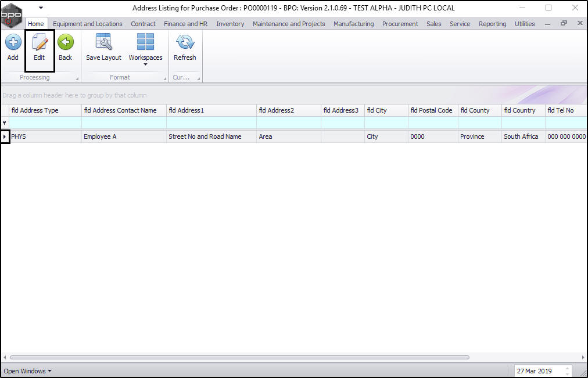Image resolution: width=588 pixels, height=378 pixels.
Task: Switch to the Inventory tab
Action: click(230, 24)
